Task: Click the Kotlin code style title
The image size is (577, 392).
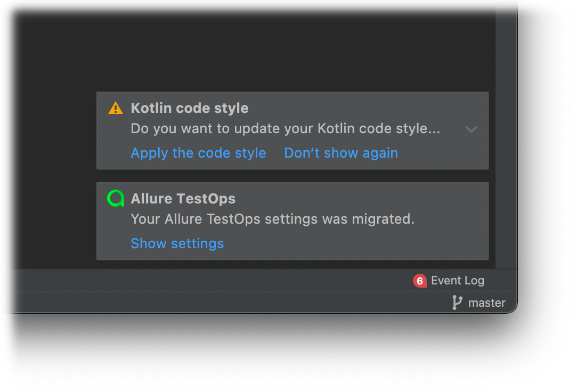Action: pyautogui.click(x=190, y=108)
